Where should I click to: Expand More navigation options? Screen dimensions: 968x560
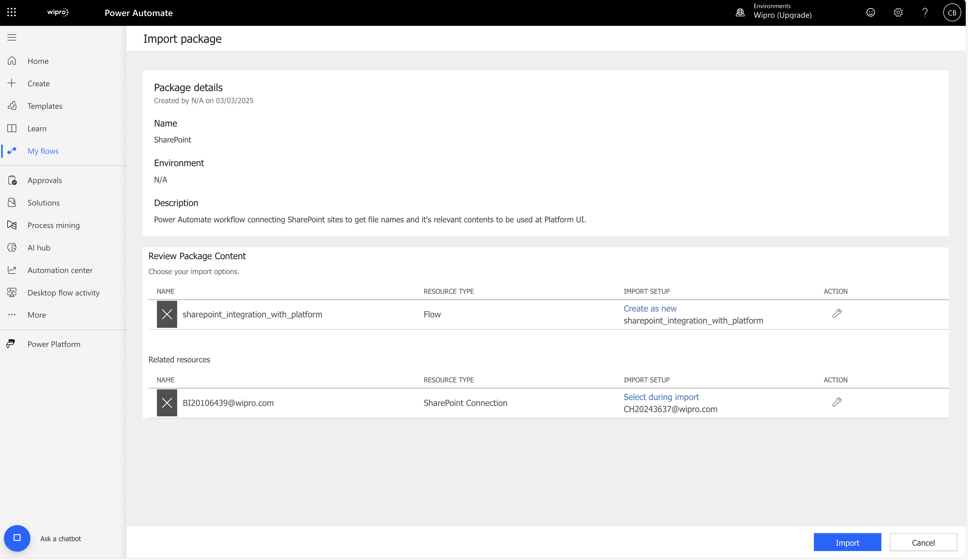pos(37,315)
